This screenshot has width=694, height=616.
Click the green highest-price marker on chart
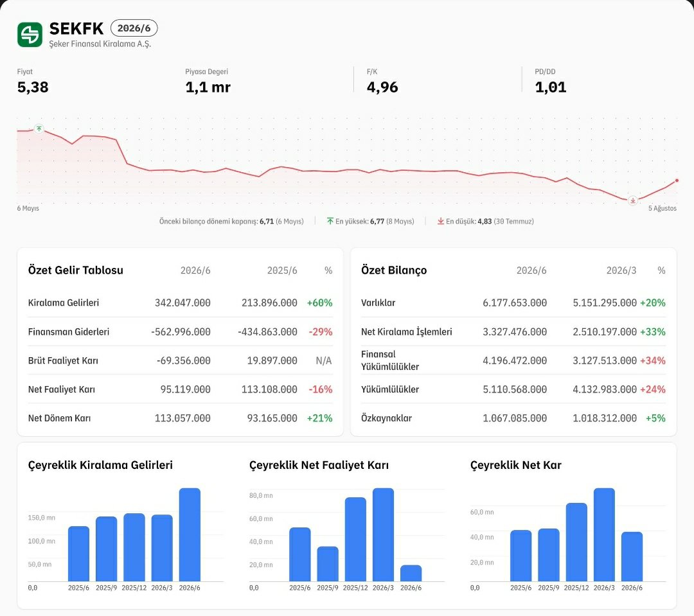click(x=39, y=128)
